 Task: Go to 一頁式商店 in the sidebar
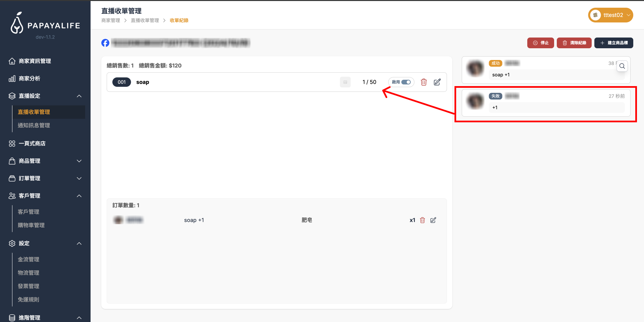click(32, 143)
